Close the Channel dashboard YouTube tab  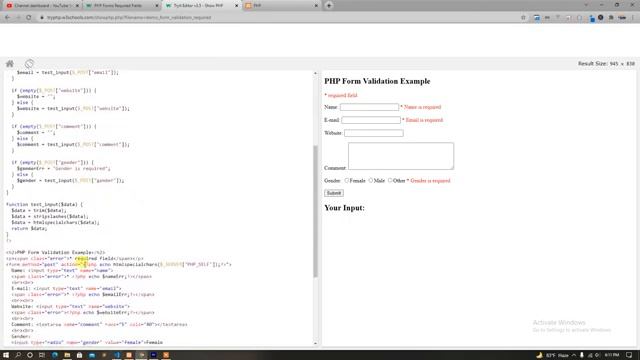[x=77, y=6]
